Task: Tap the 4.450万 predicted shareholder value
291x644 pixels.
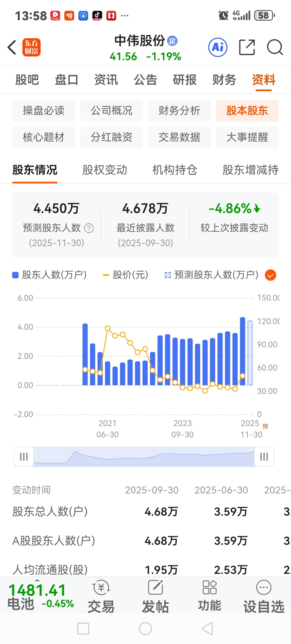Action: tap(56, 208)
